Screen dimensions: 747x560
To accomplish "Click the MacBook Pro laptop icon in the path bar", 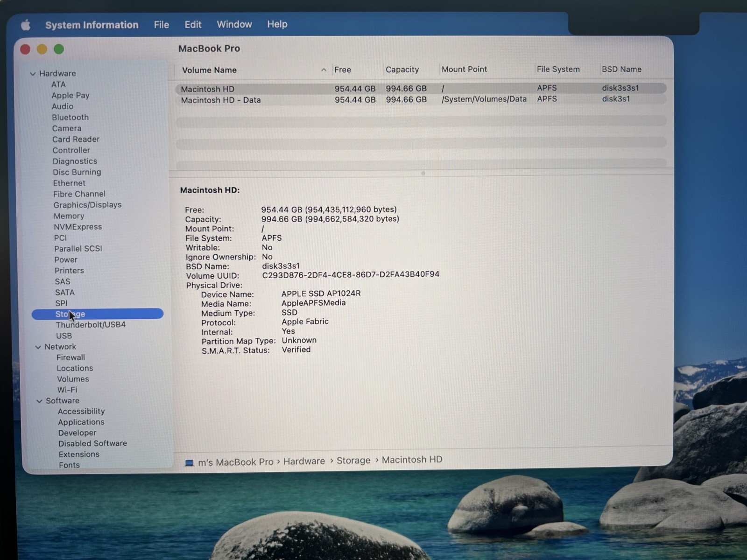I will click(189, 463).
